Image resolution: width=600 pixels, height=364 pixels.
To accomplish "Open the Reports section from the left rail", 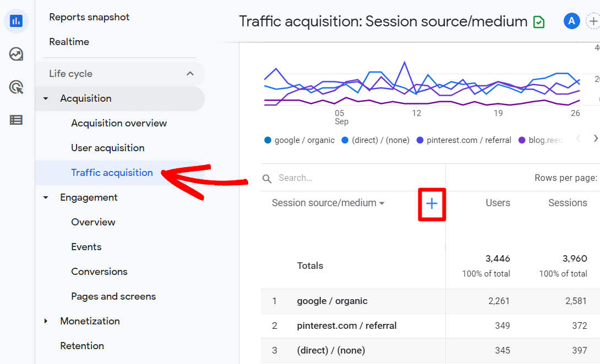I will [x=17, y=21].
